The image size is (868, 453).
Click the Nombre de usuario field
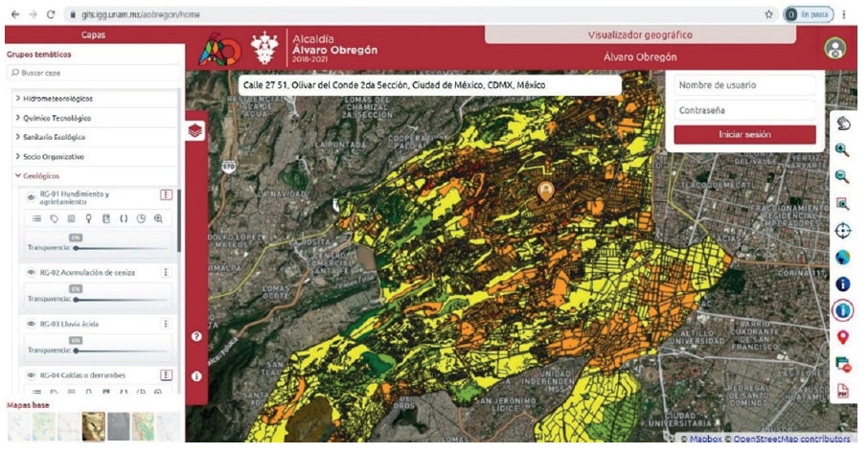744,85
